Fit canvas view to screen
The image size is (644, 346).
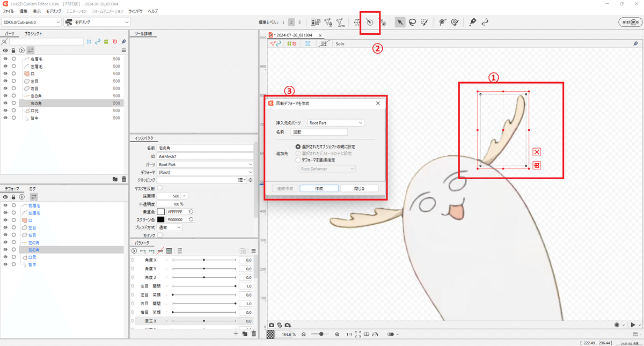click(x=358, y=334)
